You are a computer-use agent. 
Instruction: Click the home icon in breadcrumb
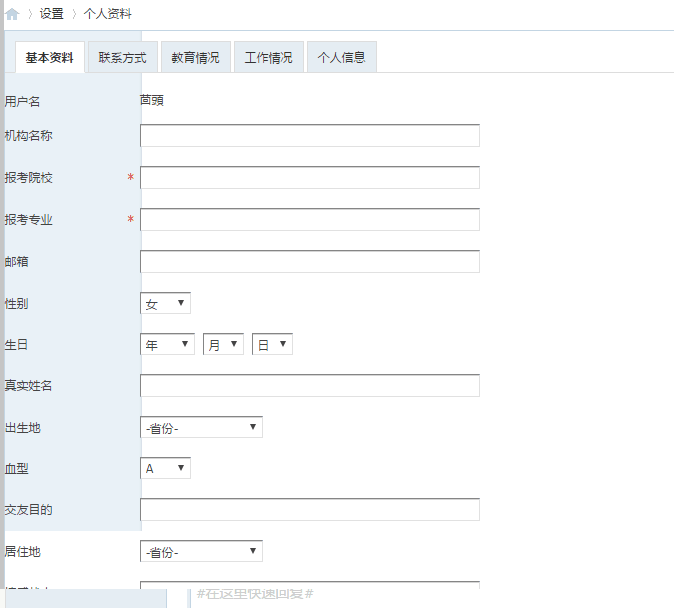[12, 14]
